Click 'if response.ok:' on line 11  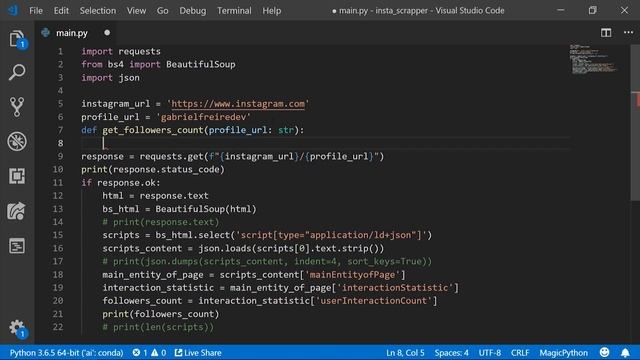coord(121,182)
